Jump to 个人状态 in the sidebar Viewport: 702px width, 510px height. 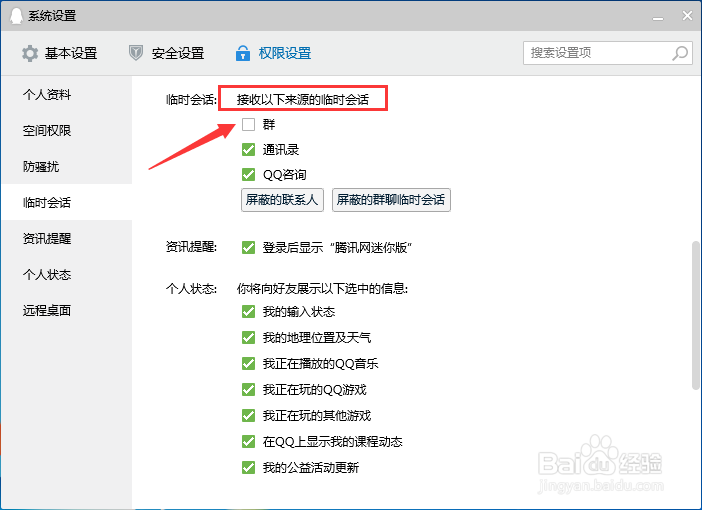tap(67, 274)
